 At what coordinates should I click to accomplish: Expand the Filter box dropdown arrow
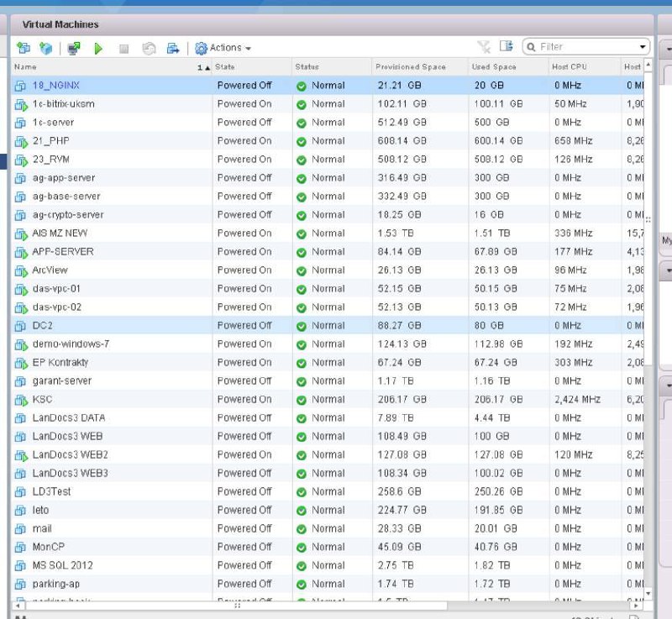[x=643, y=47]
